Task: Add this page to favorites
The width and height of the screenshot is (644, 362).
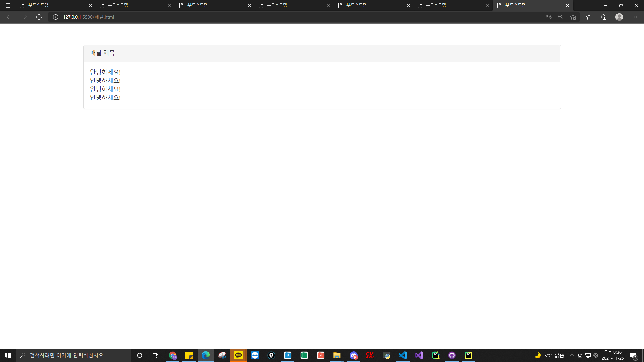Action: point(573,17)
